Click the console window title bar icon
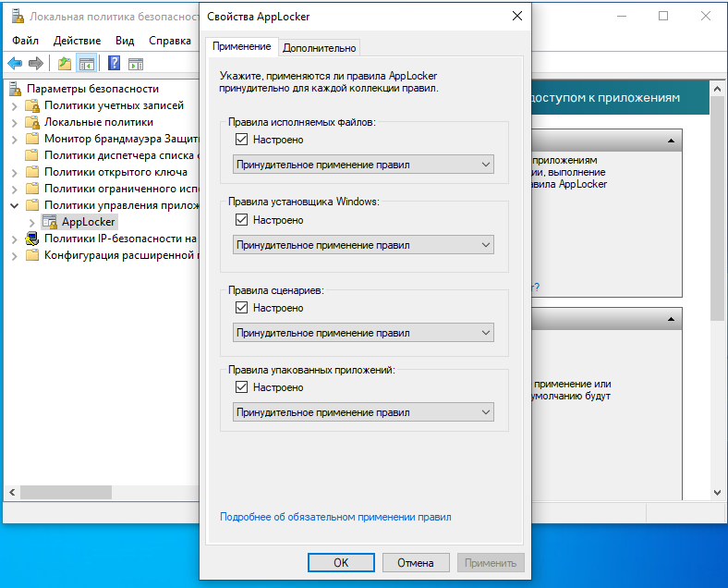 [18, 17]
